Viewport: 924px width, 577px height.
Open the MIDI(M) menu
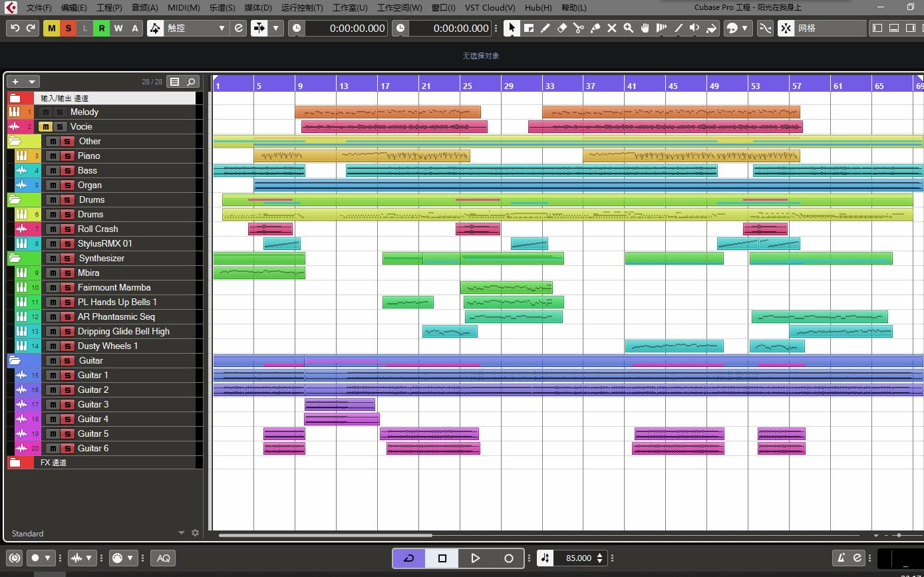coord(184,7)
